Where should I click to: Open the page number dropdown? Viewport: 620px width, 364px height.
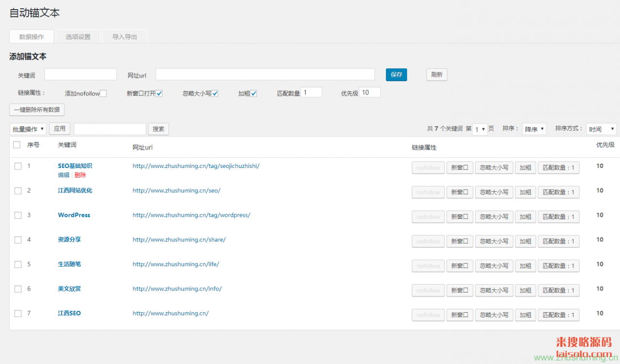tap(480, 129)
